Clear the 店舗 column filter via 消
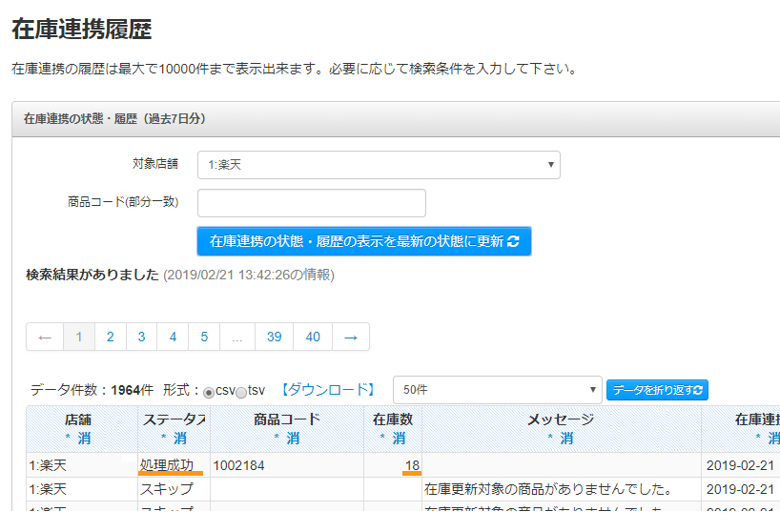The image size is (780, 532). click(84, 439)
